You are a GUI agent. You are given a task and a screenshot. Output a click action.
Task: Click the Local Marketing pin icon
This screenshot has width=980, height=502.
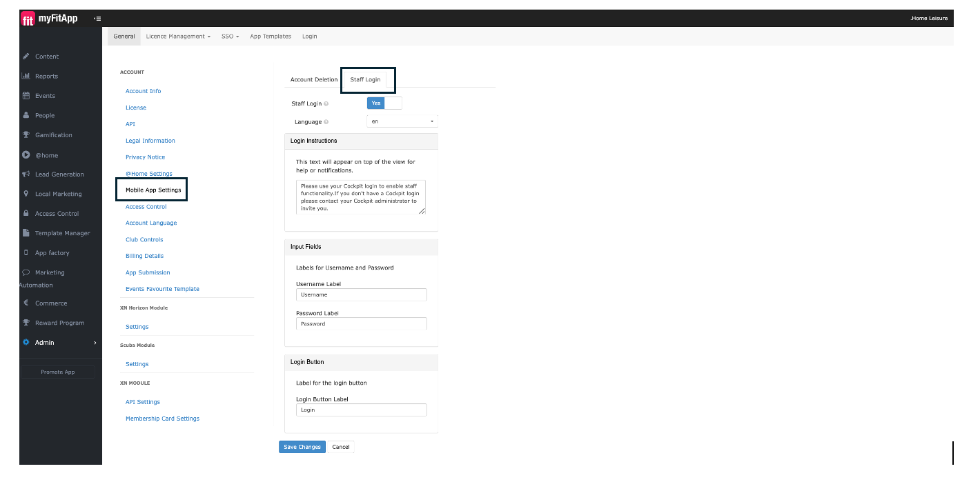click(26, 194)
